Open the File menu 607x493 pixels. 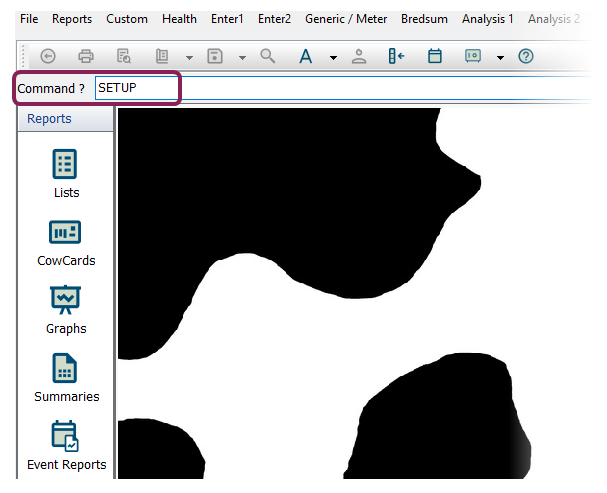29,19
